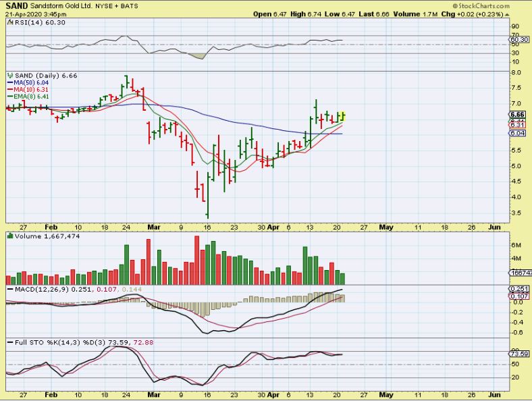This screenshot has width=532, height=401.
Task: Click the -0.2 label on MACD axis
Action: (x=517, y=312)
